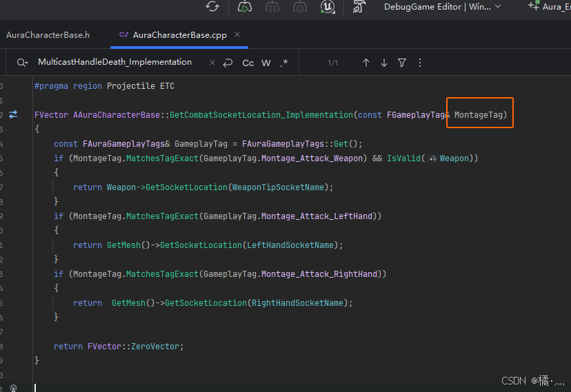Click the new line icon in search bar
The height and width of the screenshot is (392, 571).
(x=228, y=63)
